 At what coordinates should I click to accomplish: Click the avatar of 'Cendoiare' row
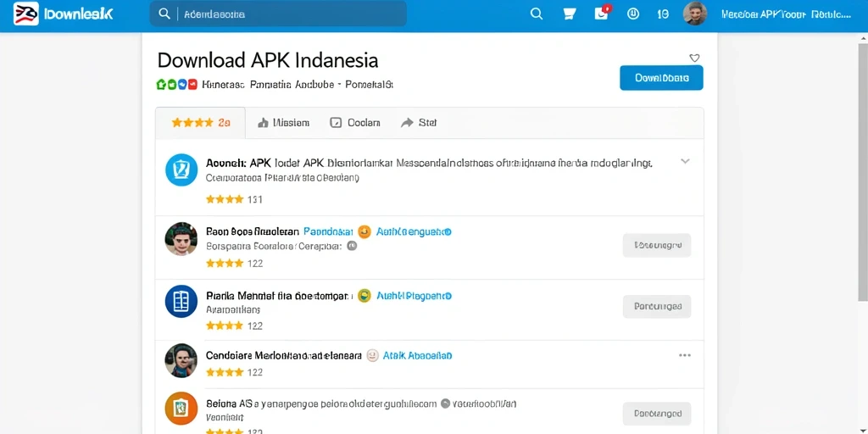click(181, 360)
